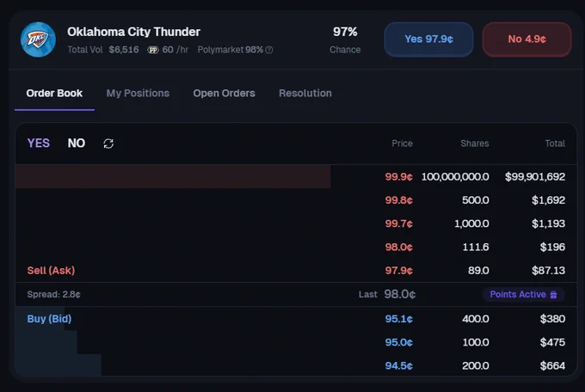
Task: Click the Price column header
Action: pyautogui.click(x=403, y=144)
